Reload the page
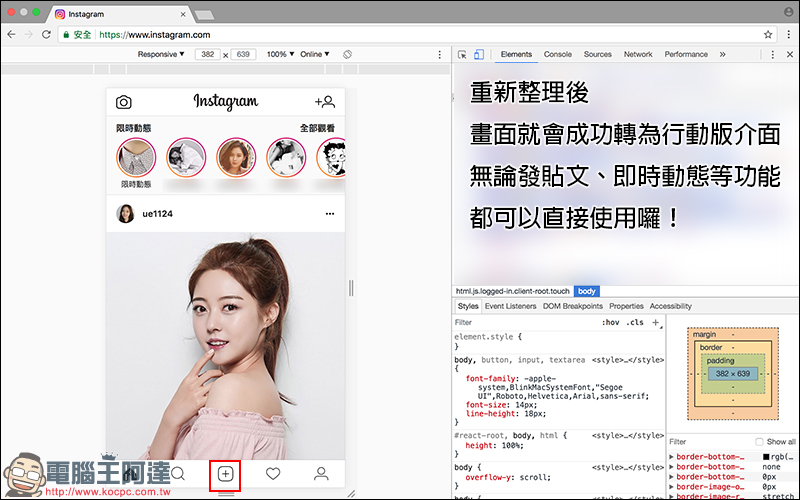The height and width of the screenshot is (500, 800). click(x=46, y=35)
